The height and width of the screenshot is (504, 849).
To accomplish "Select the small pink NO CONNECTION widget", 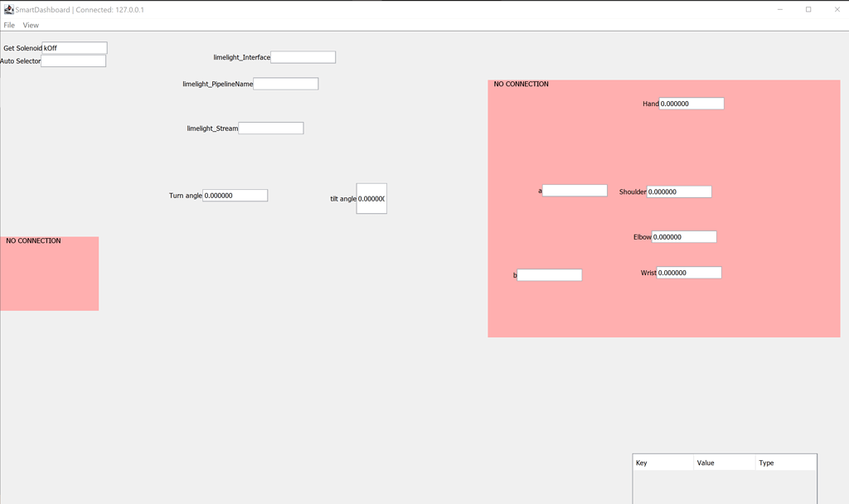I will (49, 278).
